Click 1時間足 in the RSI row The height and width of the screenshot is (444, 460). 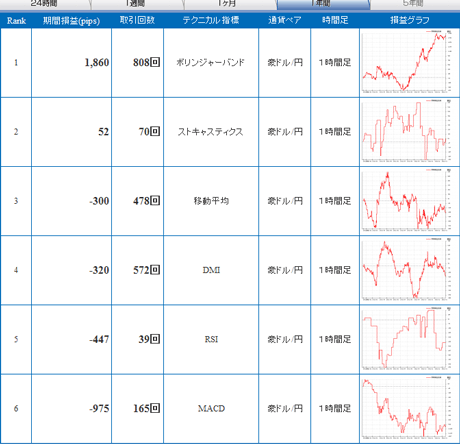[x=335, y=339]
